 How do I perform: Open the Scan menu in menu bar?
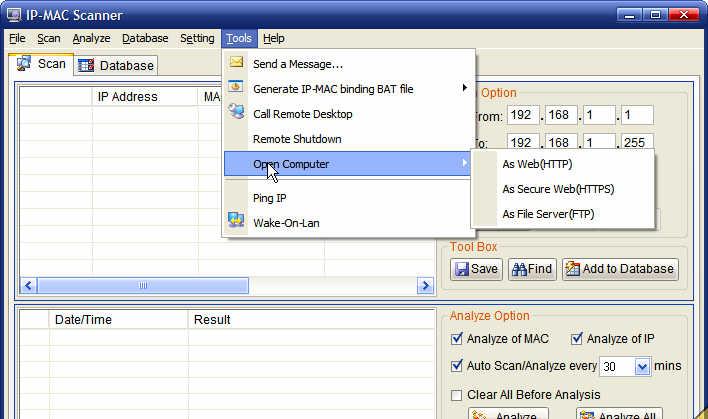49,38
